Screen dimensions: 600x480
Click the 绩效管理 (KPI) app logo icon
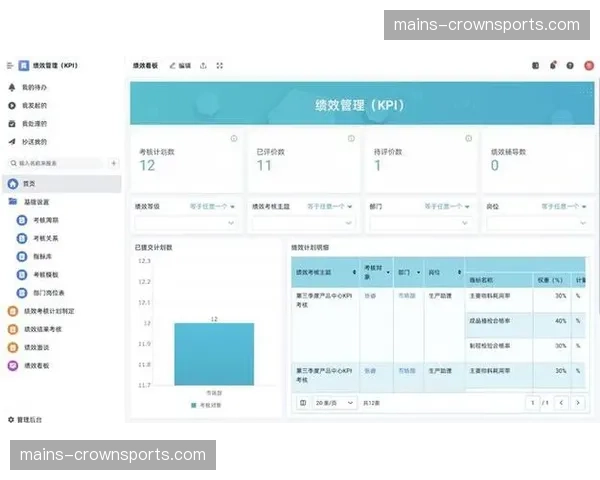(24, 66)
